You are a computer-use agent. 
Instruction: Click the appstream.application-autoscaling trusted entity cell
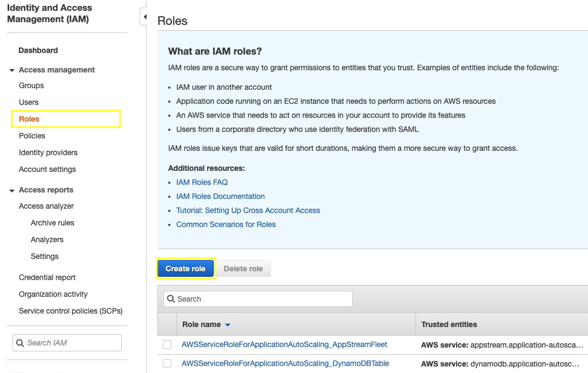[x=502, y=345]
